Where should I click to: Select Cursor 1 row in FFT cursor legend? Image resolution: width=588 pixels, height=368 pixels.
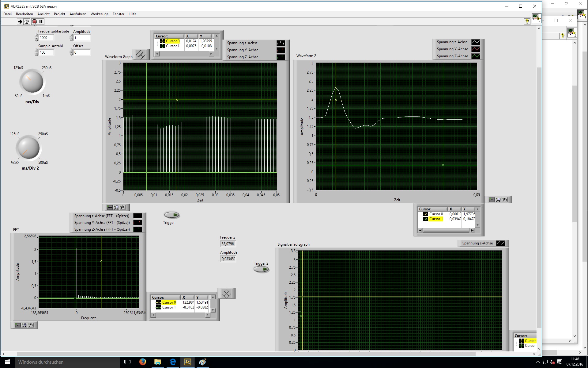click(x=168, y=307)
